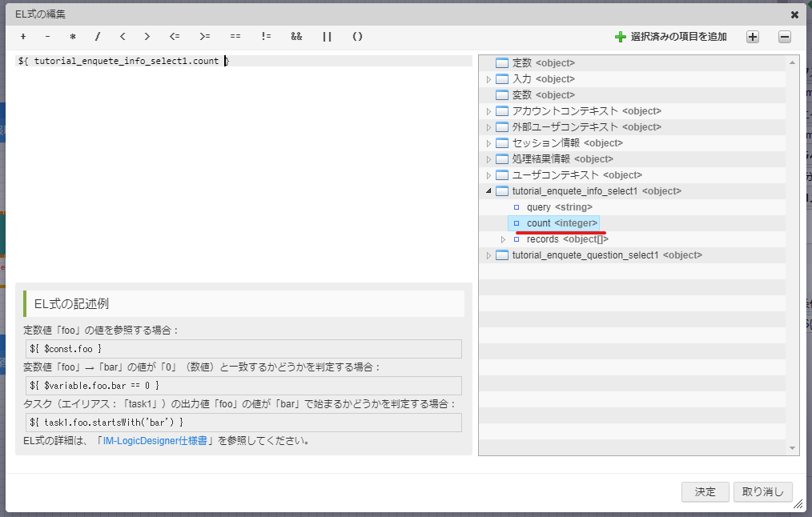812x517 pixels.
Task: Insert the parentheses () operator
Action: (x=357, y=36)
